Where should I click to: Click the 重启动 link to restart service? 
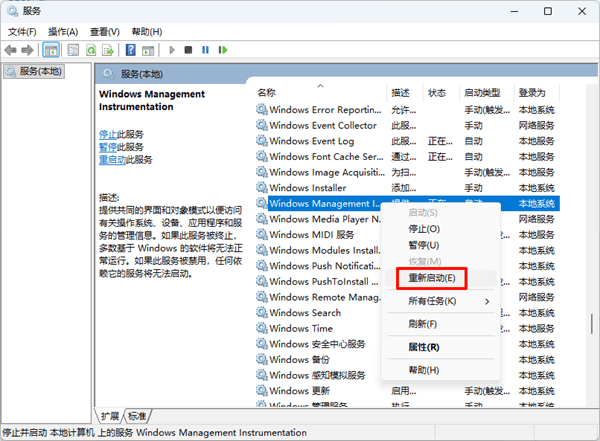click(x=112, y=160)
